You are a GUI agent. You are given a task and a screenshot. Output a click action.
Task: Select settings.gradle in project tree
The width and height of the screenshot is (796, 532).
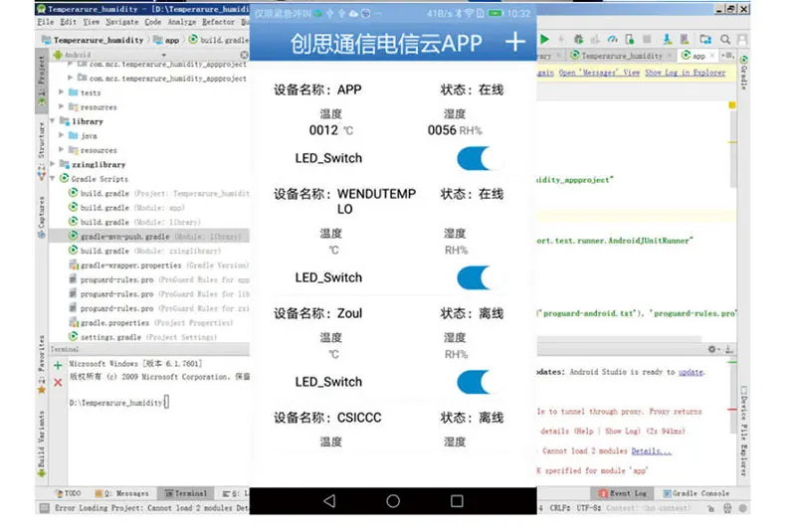tap(143, 337)
